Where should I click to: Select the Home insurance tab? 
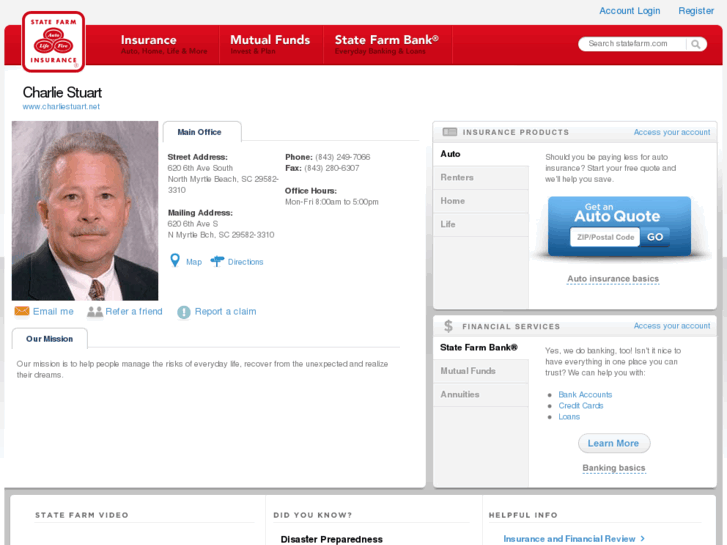(481, 201)
